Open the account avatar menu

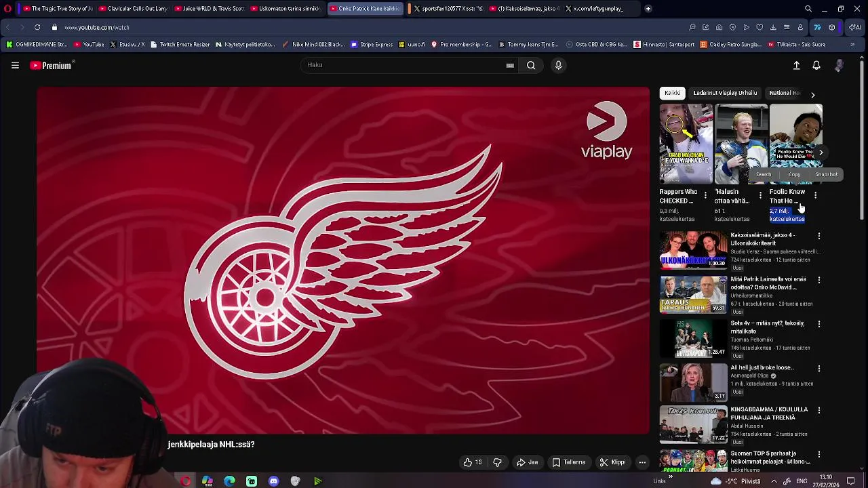[x=839, y=65]
